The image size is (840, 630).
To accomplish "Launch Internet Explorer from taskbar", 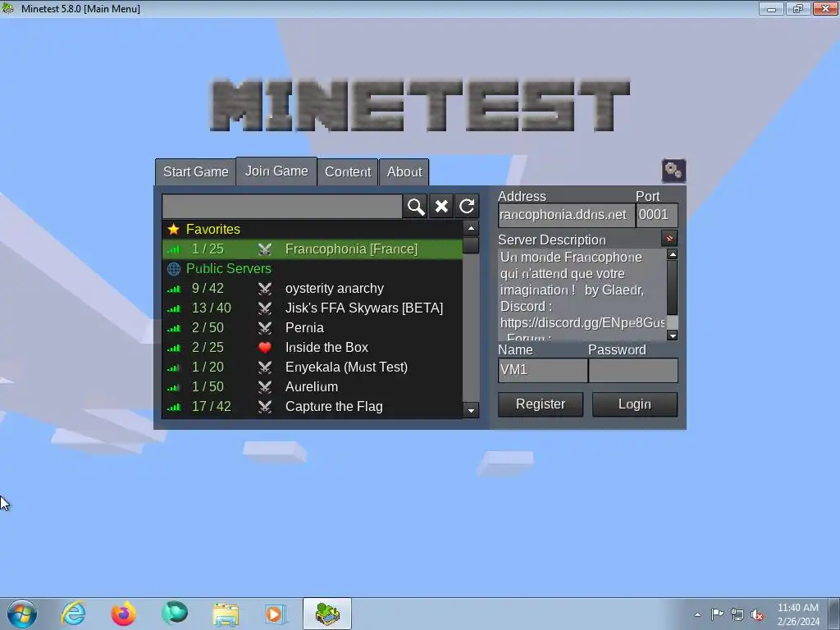I will pos(73,614).
